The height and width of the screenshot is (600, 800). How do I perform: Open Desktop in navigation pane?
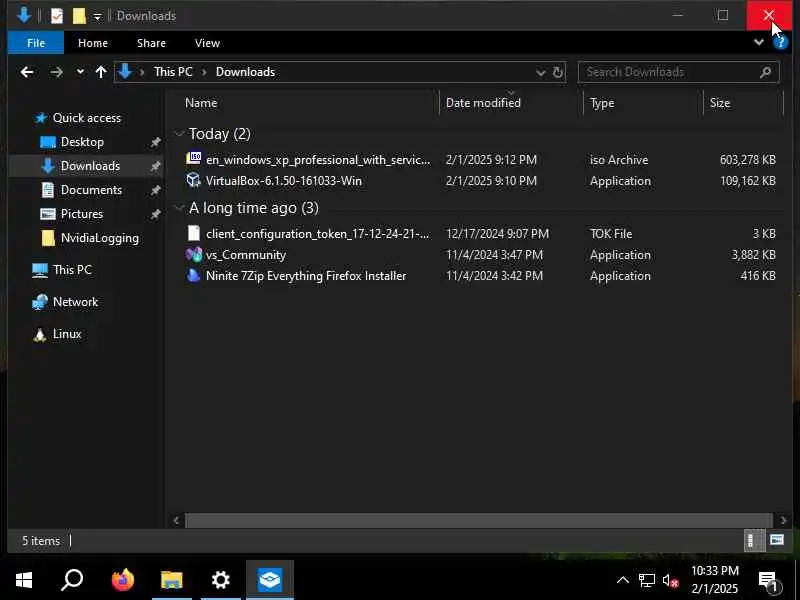[82, 142]
